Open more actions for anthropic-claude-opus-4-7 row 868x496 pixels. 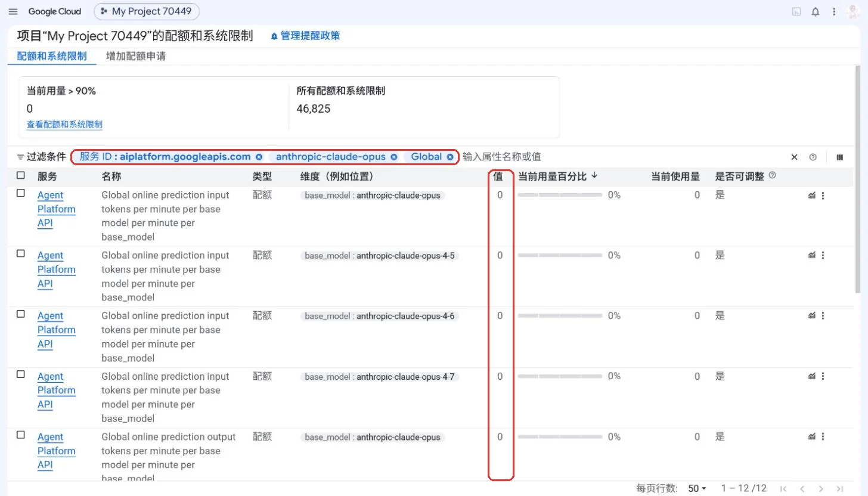[x=823, y=376]
